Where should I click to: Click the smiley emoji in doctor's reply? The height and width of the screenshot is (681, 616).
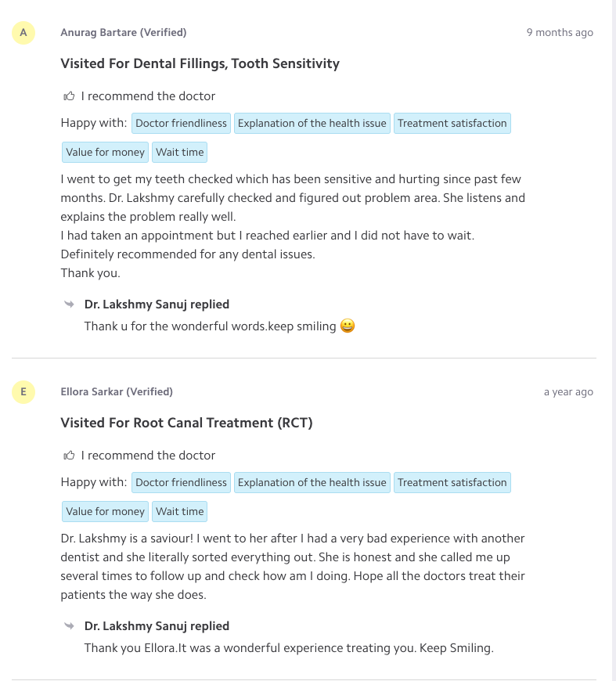tap(348, 326)
